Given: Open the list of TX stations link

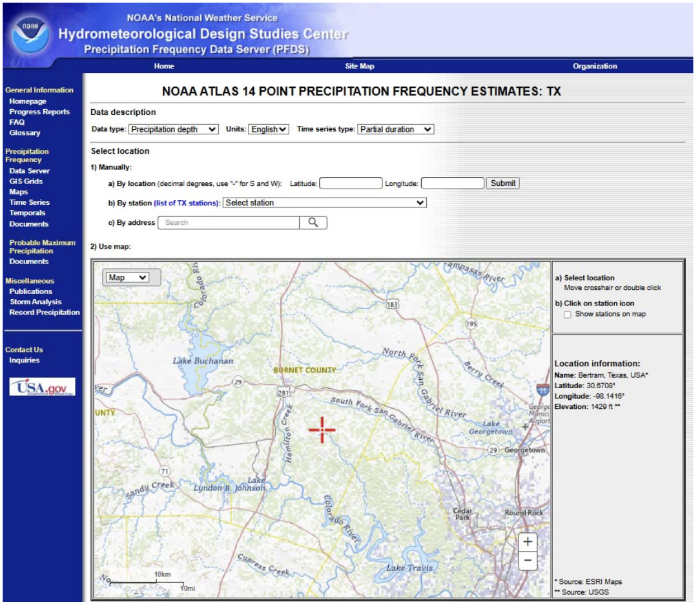Looking at the screenshot, I should 187,203.
